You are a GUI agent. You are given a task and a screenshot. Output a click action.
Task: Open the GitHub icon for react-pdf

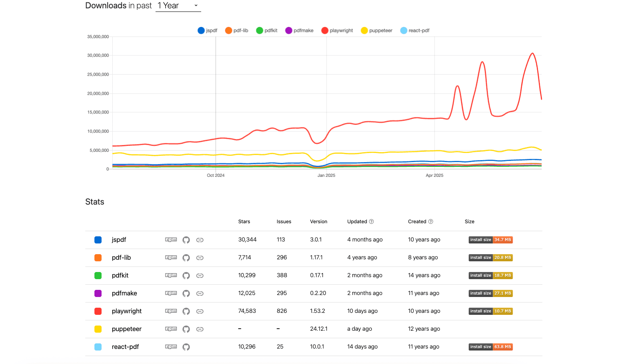(186, 347)
